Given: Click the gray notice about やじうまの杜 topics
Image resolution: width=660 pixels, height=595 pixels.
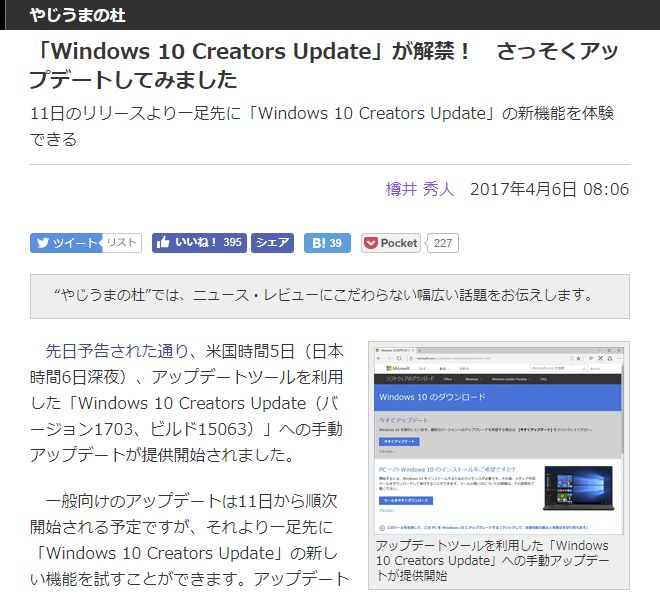Looking at the screenshot, I should (330, 296).
